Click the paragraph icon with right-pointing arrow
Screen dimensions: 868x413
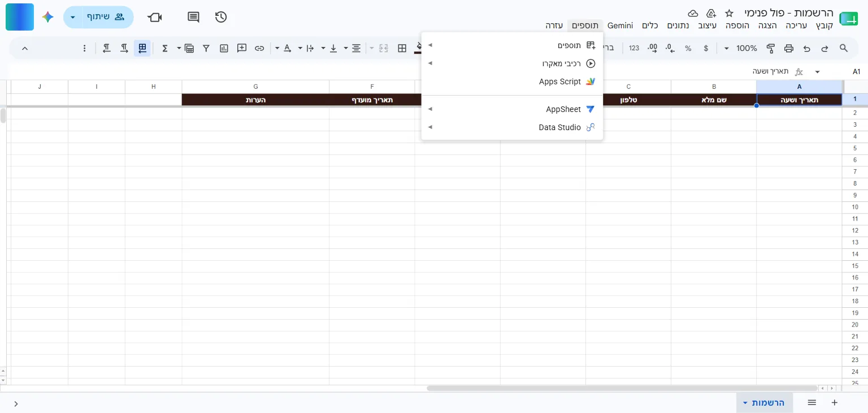[x=124, y=48]
